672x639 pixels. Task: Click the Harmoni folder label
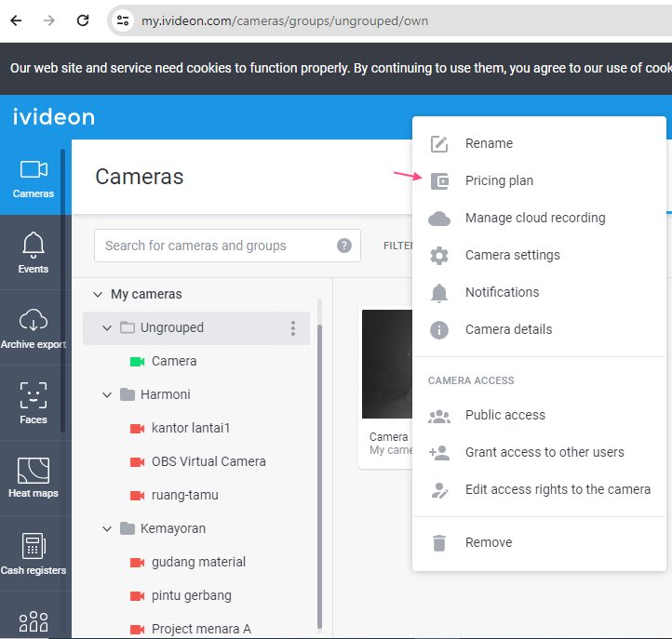[x=166, y=395]
